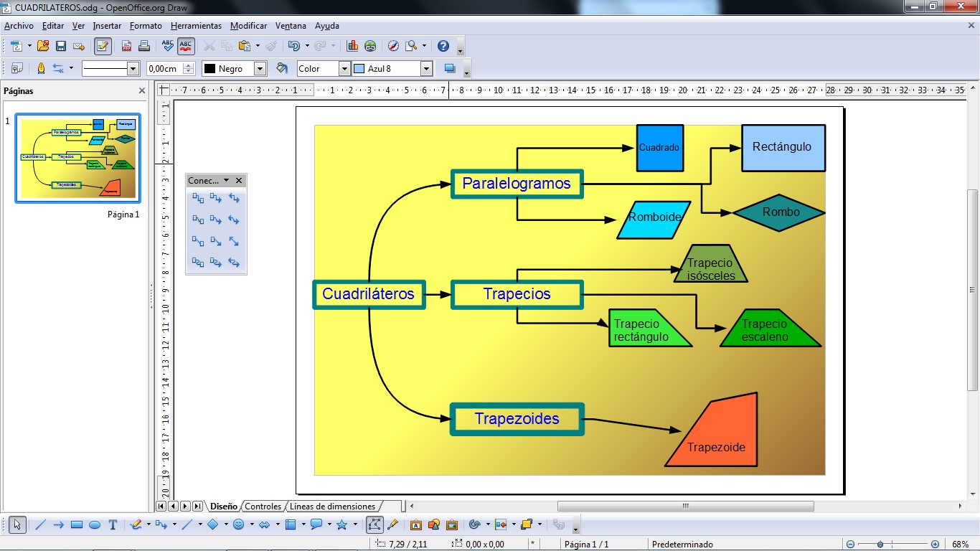The width and height of the screenshot is (980, 551).
Task: Switch to Líneas de dimensiones tab
Action: pyautogui.click(x=332, y=507)
